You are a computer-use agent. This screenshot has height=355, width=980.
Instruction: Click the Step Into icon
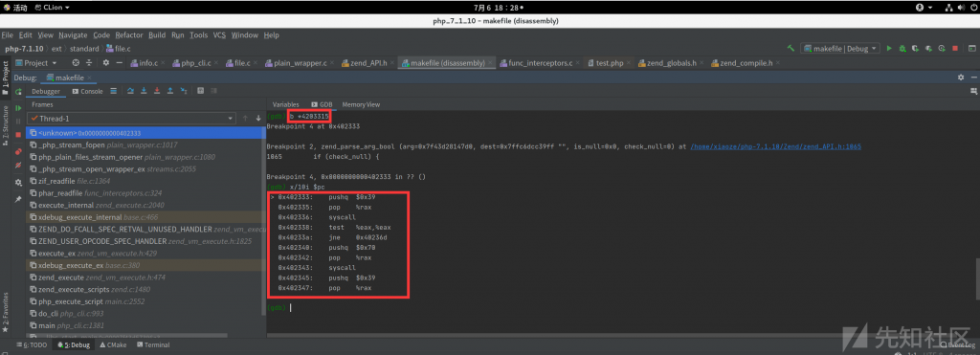tap(144, 91)
